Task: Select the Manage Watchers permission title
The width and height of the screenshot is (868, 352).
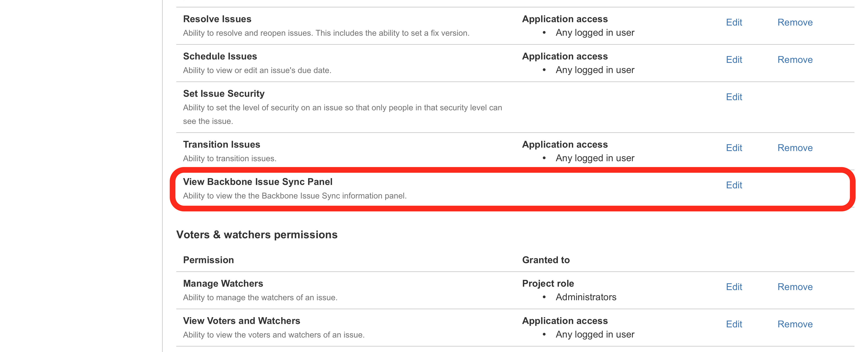Action: pyautogui.click(x=223, y=283)
